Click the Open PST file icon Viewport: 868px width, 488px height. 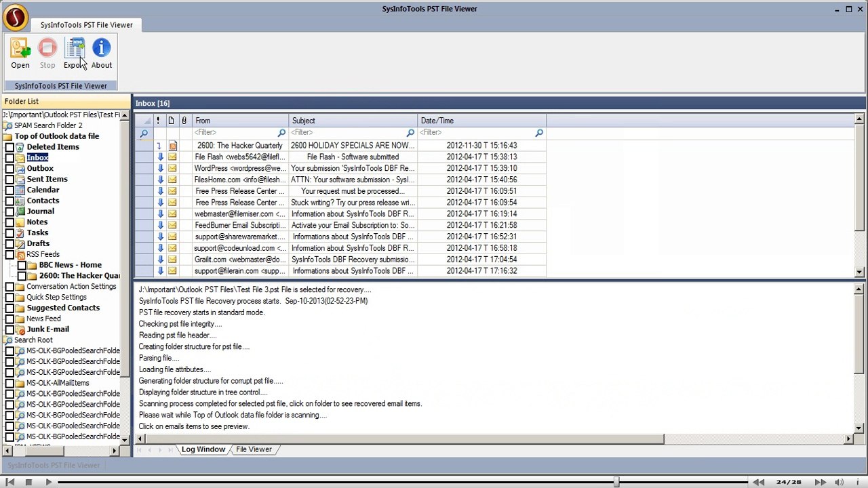[20, 49]
